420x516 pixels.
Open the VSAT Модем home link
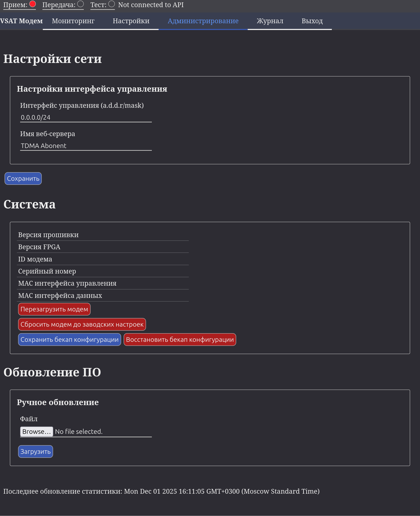[x=21, y=21]
